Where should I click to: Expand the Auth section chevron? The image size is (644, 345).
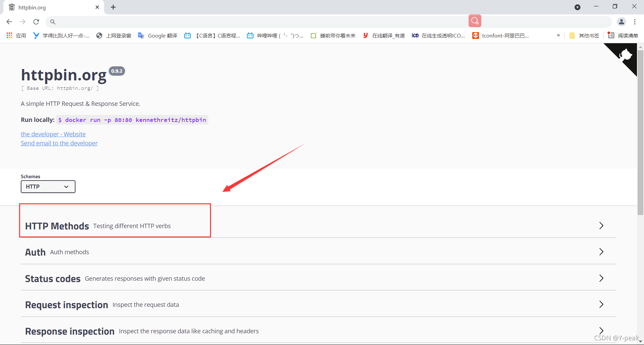coord(601,252)
